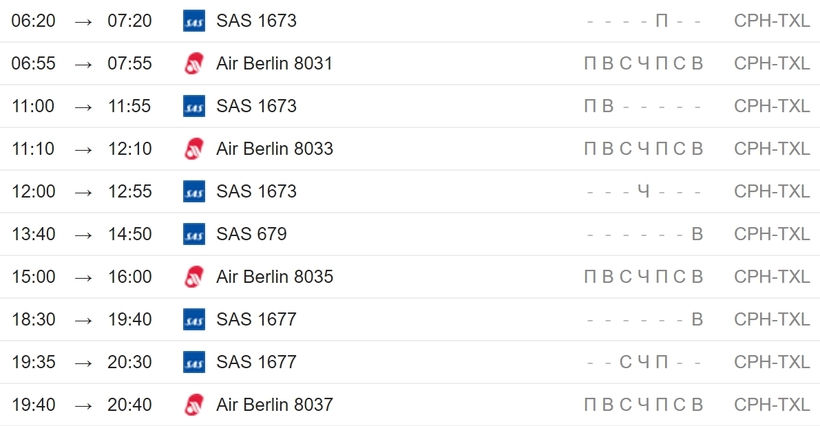Select the Air Berlin 8035 red logo
The width and height of the screenshot is (820, 426).
pos(194,277)
